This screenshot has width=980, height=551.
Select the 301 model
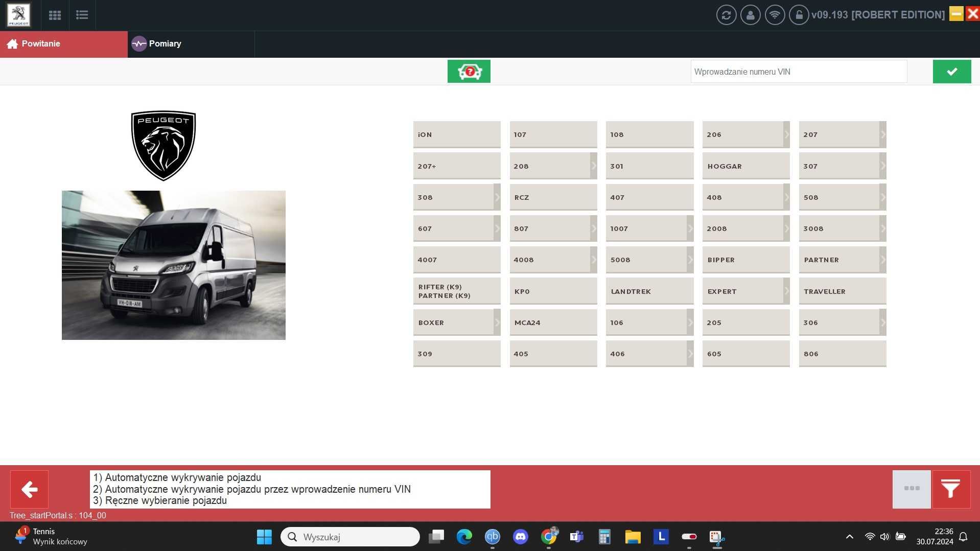click(x=649, y=166)
